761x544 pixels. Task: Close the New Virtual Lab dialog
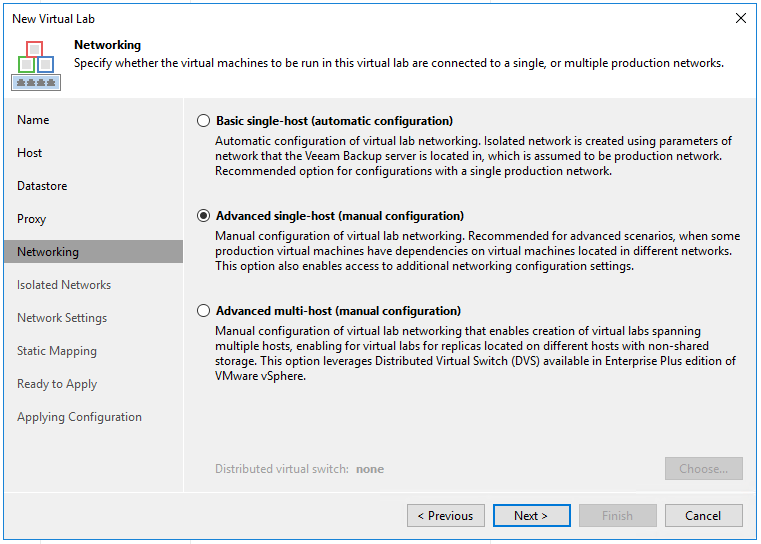click(740, 18)
